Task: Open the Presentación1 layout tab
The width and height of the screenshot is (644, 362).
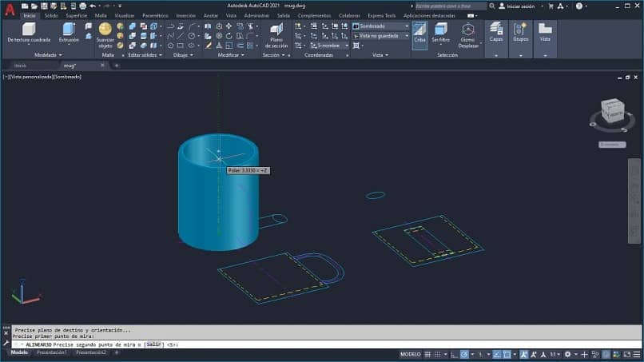Action: 53,352
